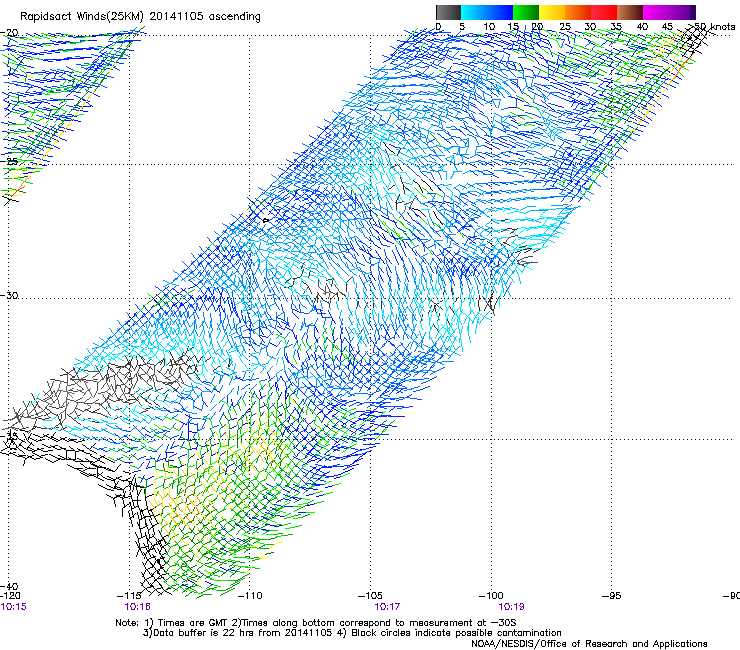The image size is (740, 650).
Task: Click the 'knots' unit label
Action: tap(722, 27)
